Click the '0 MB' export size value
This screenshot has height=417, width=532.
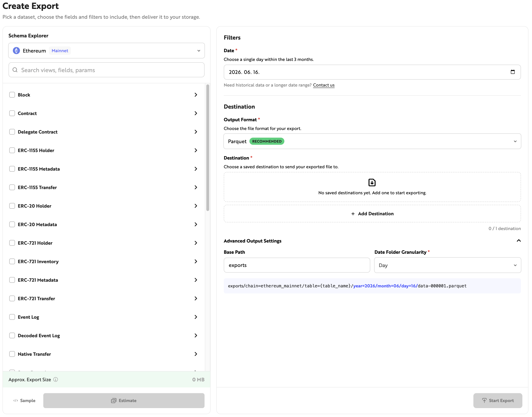point(198,379)
